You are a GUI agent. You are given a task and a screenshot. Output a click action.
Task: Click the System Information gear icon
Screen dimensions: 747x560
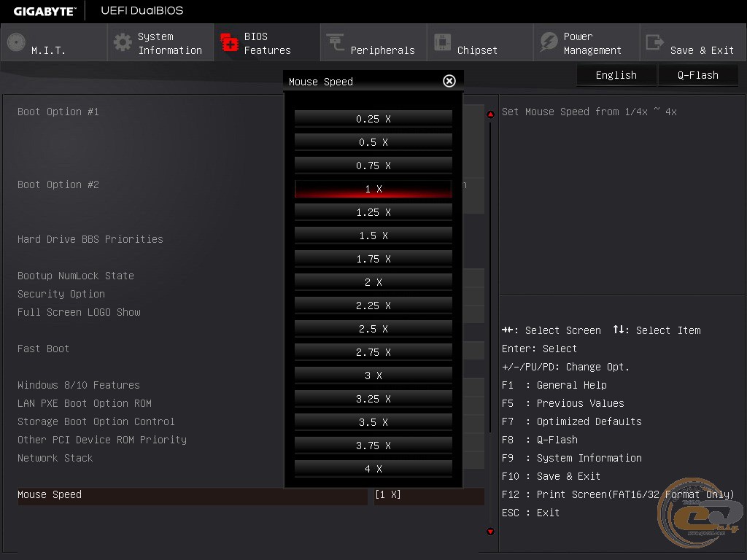[x=123, y=43]
